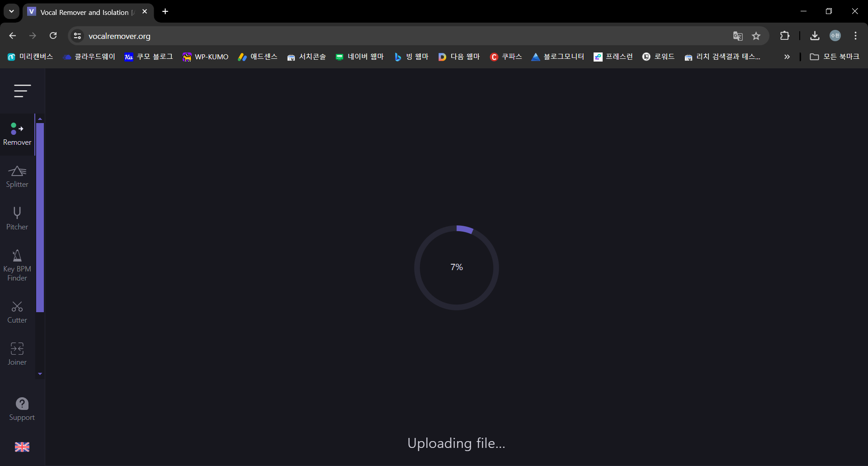
Task: Select the Pitcher tool
Action: (17, 219)
